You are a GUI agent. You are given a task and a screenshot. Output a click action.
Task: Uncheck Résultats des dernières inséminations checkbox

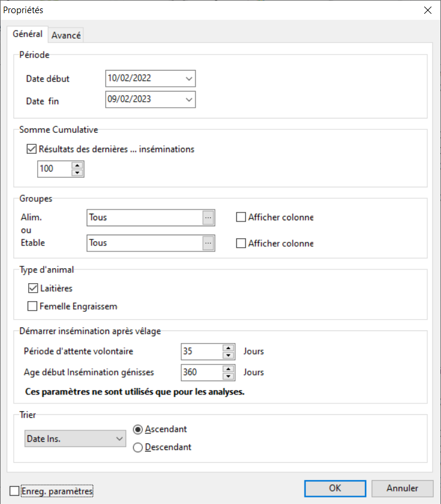(x=32, y=150)
